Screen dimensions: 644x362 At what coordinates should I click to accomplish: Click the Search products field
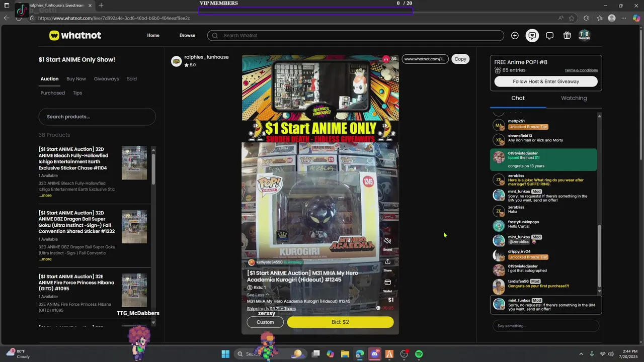click(x=97, y=117)
